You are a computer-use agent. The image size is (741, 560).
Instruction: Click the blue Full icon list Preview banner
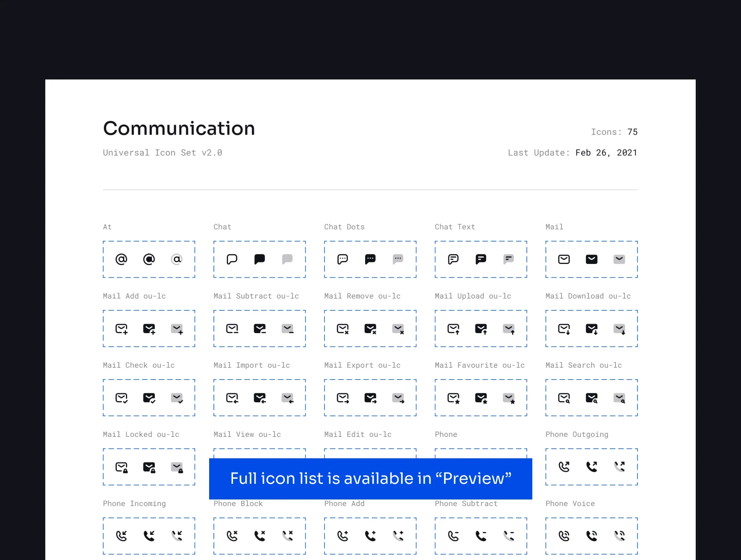pos(370,479)
